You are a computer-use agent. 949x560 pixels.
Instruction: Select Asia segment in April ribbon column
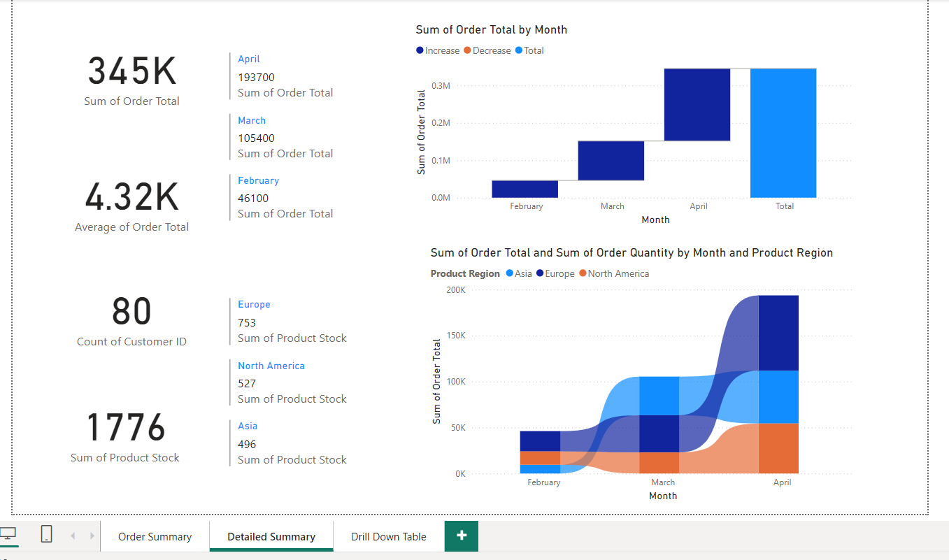pyautogui.click(x=778, y=396)
